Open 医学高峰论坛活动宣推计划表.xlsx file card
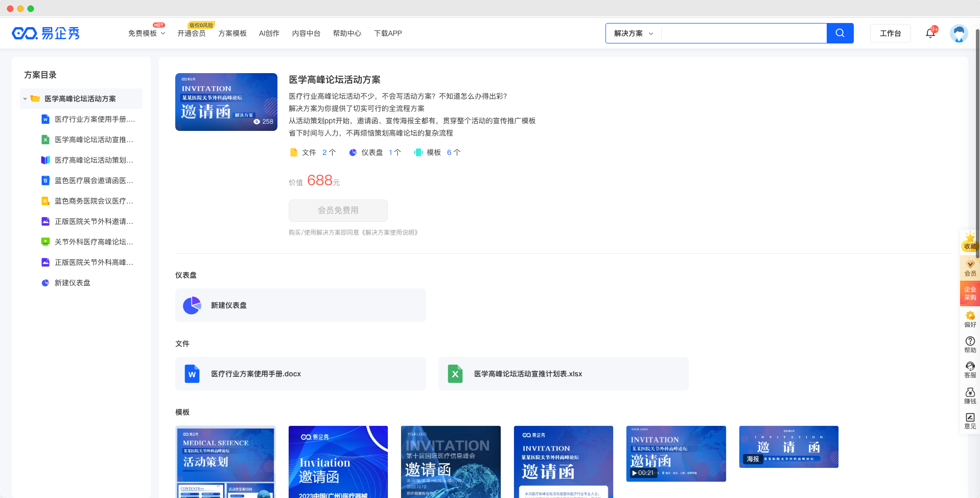 [x=563, y=374]
